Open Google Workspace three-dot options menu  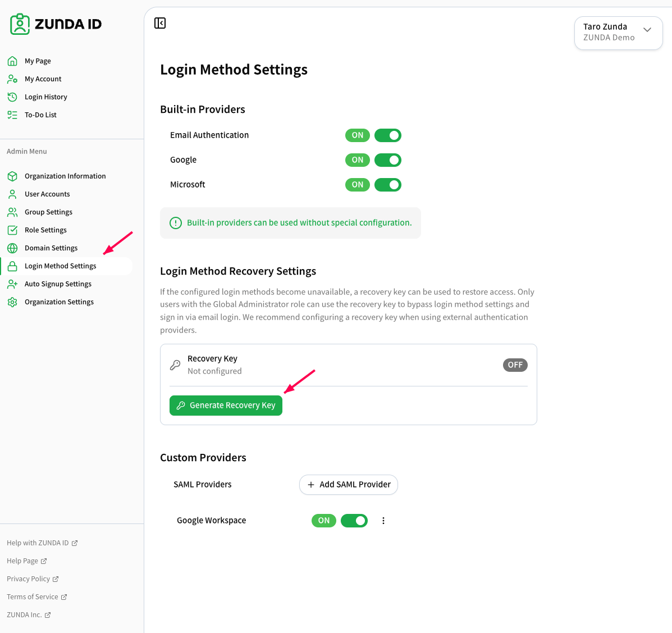(383, 521)
